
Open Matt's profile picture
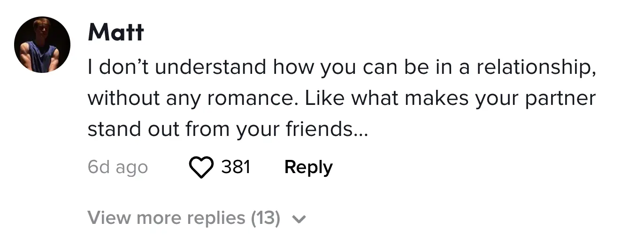[42, 45]
